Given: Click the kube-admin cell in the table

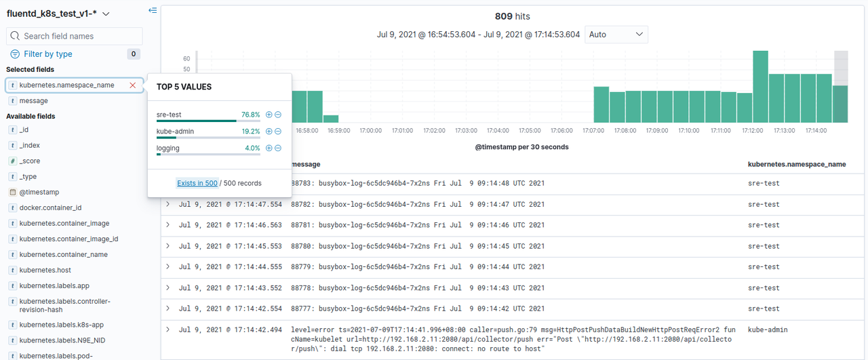Looking at the screenshot, I should (x=768, y=329).
